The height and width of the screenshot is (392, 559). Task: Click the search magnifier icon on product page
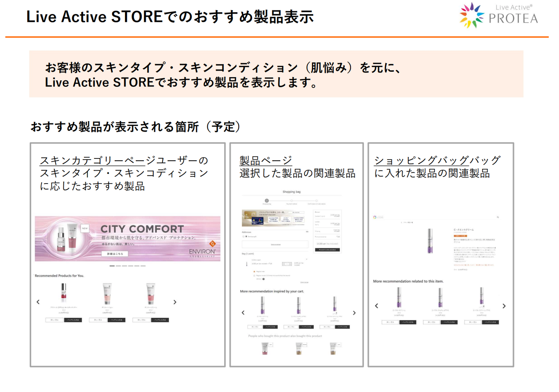tap(498, 217)
